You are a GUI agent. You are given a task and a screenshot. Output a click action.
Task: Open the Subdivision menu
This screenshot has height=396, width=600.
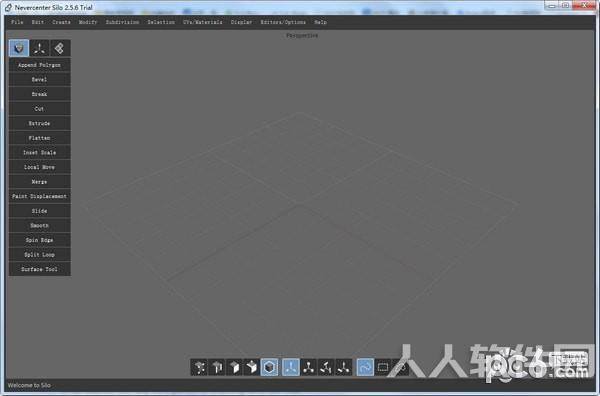[122, 22]
